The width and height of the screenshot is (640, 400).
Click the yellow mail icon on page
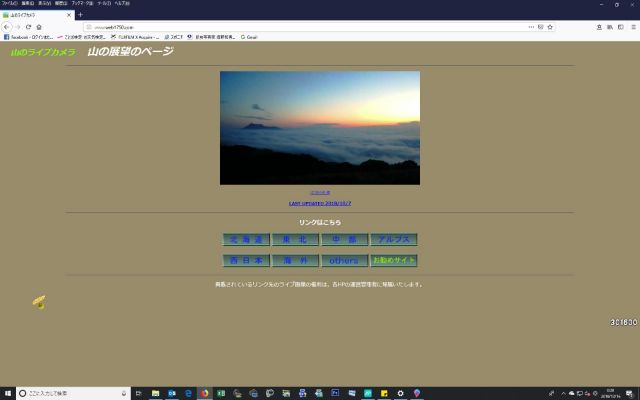tap(38, 302)
